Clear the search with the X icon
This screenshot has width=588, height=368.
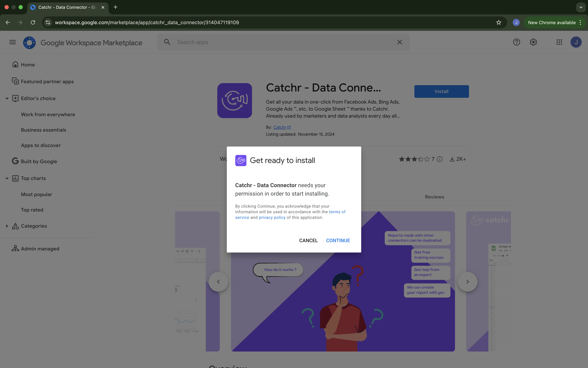(400, 42)
